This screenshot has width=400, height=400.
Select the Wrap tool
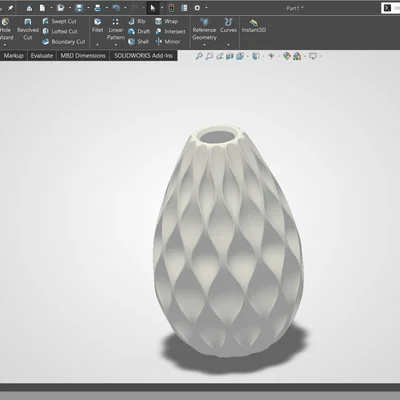(x=166, y=21)
